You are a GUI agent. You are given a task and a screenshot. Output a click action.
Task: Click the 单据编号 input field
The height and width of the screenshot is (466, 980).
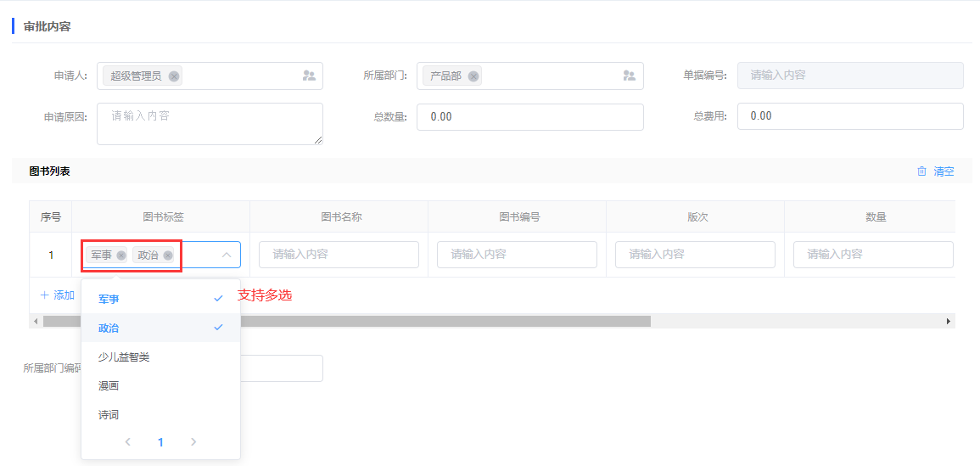point(850,76)
